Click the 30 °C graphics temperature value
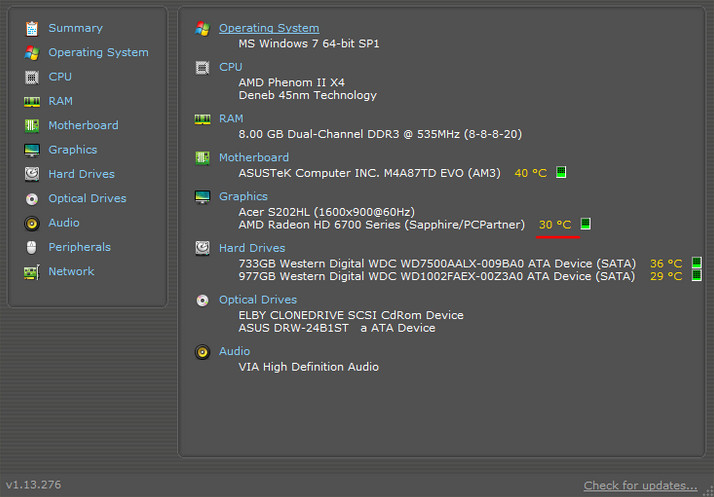The height and width of the screenshot is (497, 714). point(555,225)
